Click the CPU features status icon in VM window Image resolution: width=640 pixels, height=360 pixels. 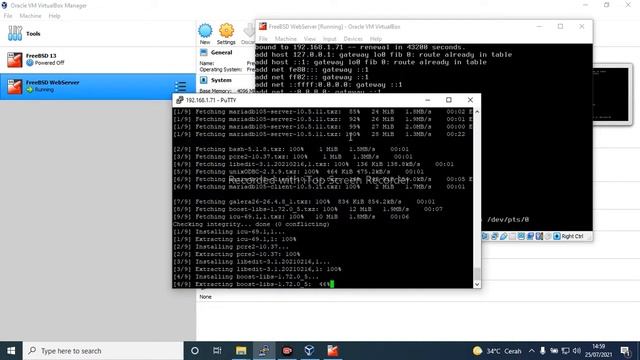pyautogui.click(x=539, y=236)
